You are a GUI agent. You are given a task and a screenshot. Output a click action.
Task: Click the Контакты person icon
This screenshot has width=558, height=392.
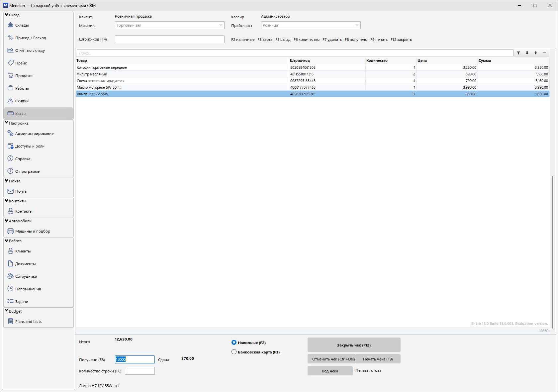(10, 211)
